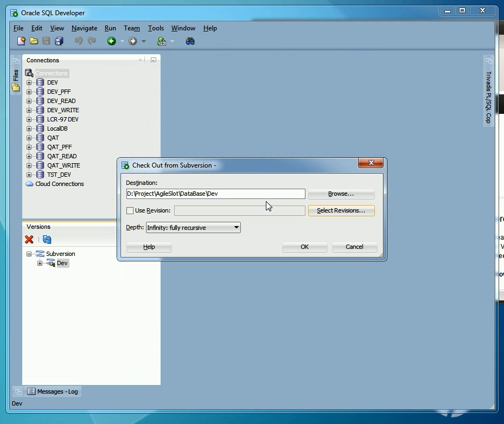Open the Tools menu
The width and height of the screenshot is (504, 424).
156,28
